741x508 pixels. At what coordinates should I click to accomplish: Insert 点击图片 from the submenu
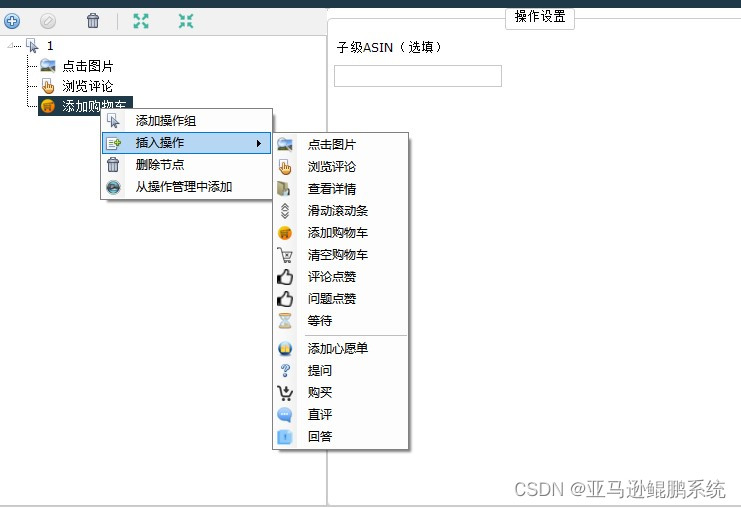point(341,145)
